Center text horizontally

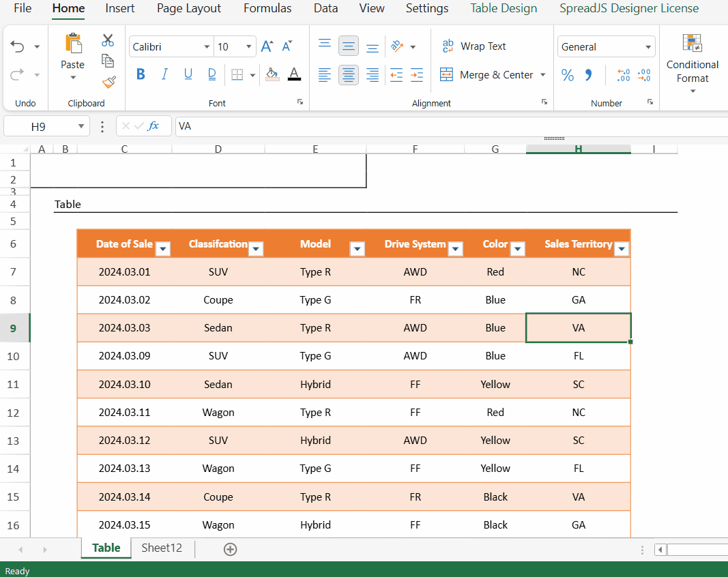pyautogui.click(x=348, y=75)
